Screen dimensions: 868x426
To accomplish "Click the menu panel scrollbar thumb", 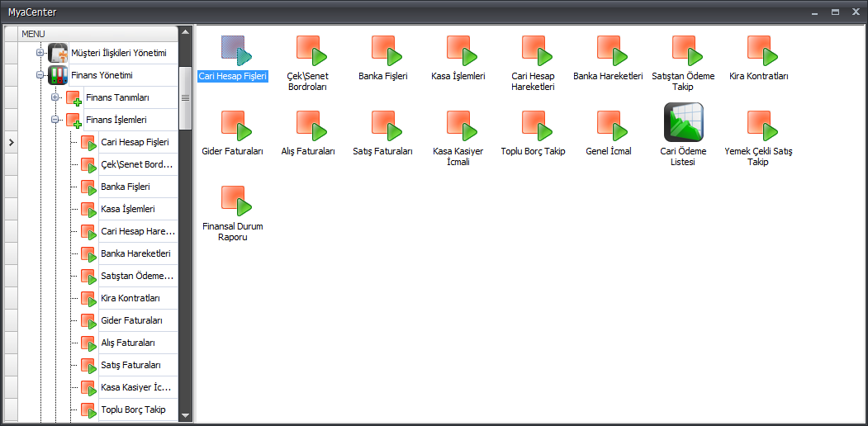I will (x=186, y=97).
